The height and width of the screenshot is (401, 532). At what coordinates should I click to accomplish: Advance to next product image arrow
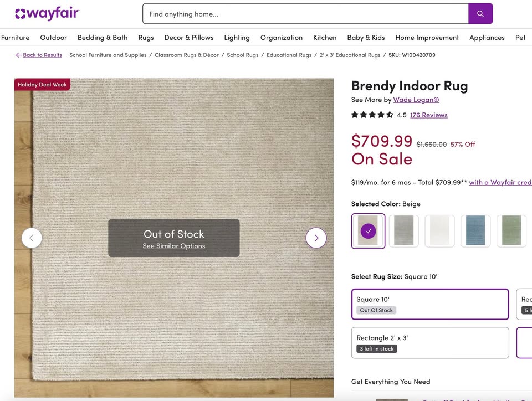click(x=316, y=238)
